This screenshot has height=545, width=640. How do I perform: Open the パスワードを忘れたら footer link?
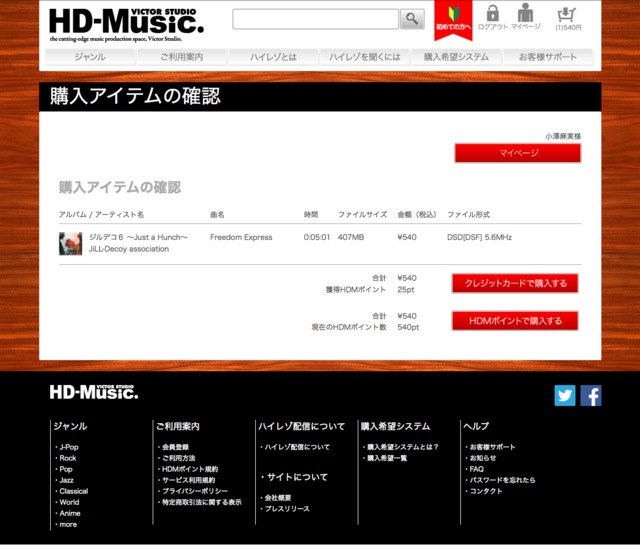click(502, 480)
